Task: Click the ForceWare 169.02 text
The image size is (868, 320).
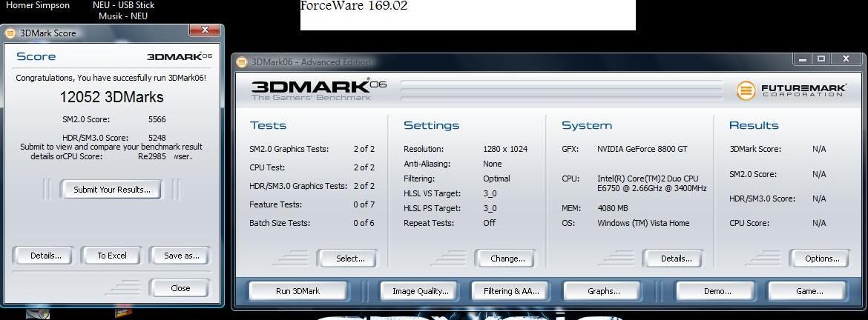Action: tap(354, 6)
